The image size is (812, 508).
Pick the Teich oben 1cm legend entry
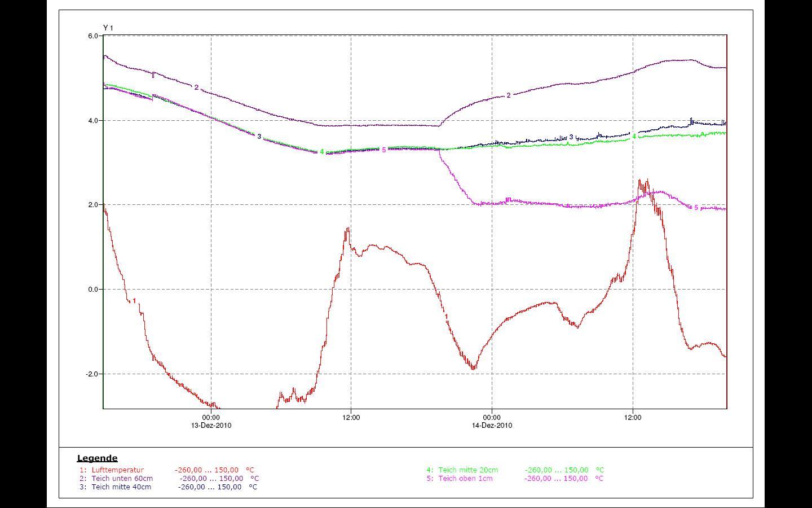(465, 478)
